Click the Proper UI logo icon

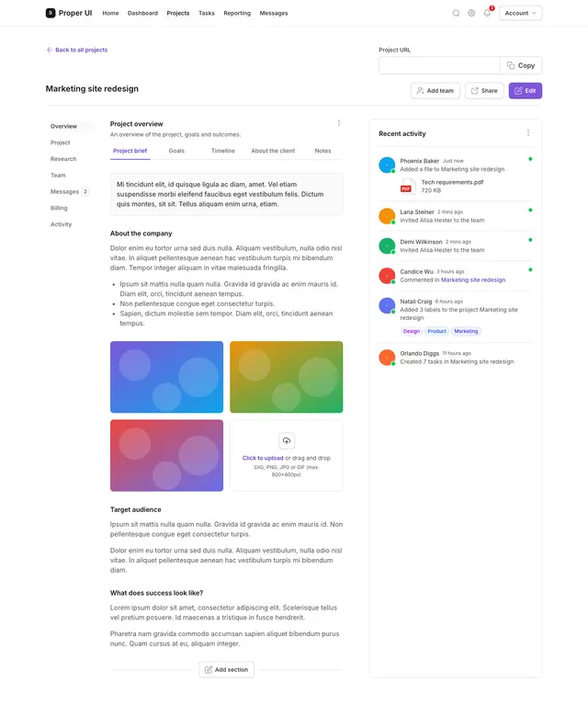point(51,13)
